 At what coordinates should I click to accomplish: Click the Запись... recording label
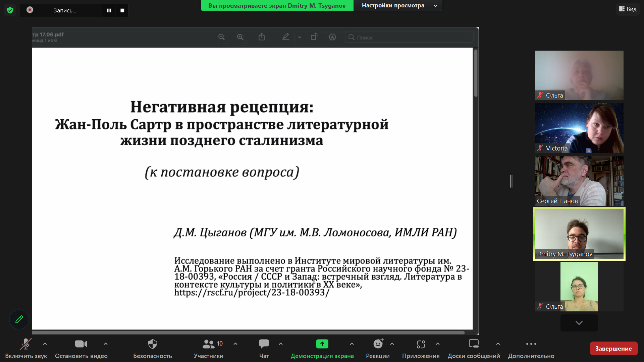pos(65,10)
